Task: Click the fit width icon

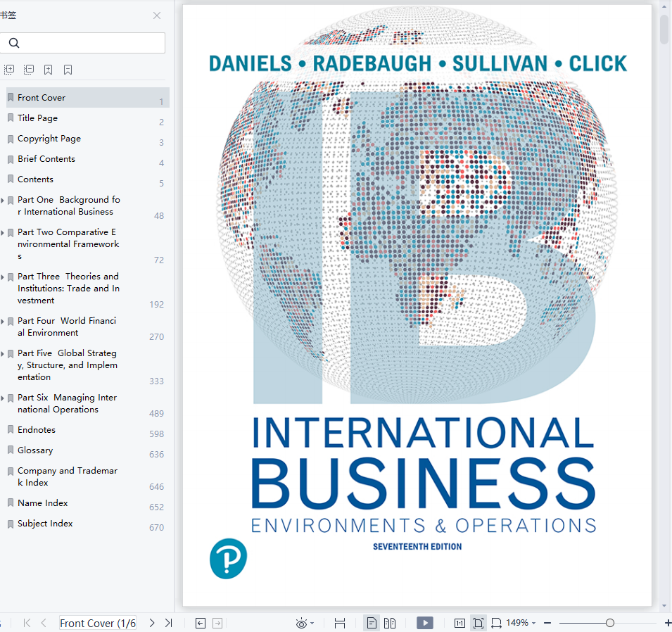Action: (340, 623)
